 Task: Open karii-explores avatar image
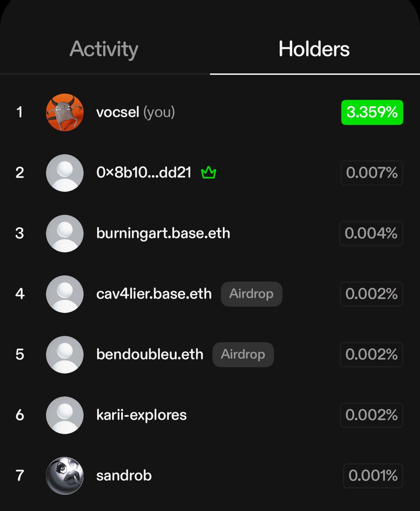pos(65,415)
